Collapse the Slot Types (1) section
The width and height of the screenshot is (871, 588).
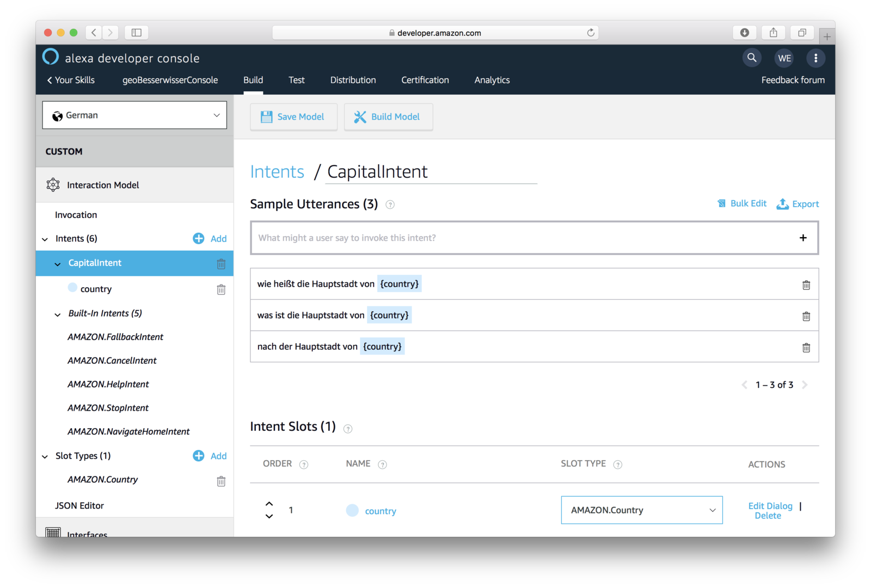(x=45, y=457)
